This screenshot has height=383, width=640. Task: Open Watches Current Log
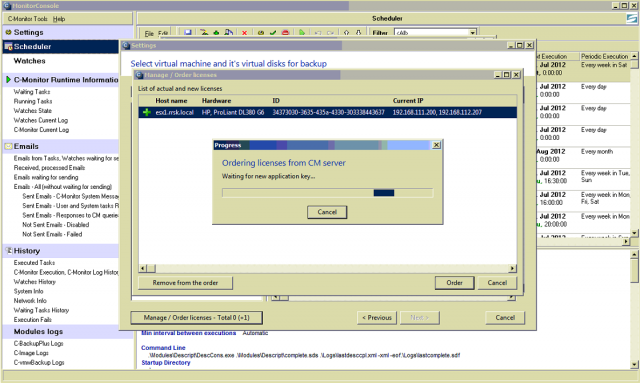click(x=41, y=120)
